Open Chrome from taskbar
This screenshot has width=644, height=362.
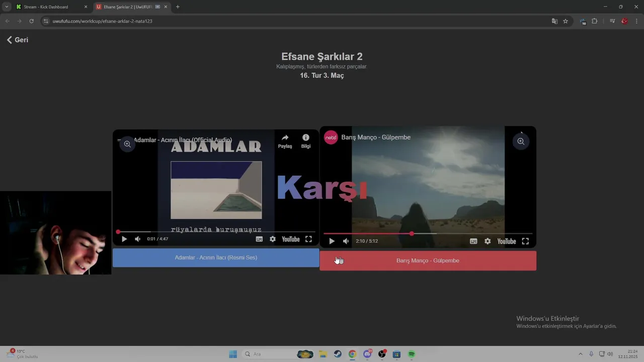pyautogui.click(x=352, y=354)
